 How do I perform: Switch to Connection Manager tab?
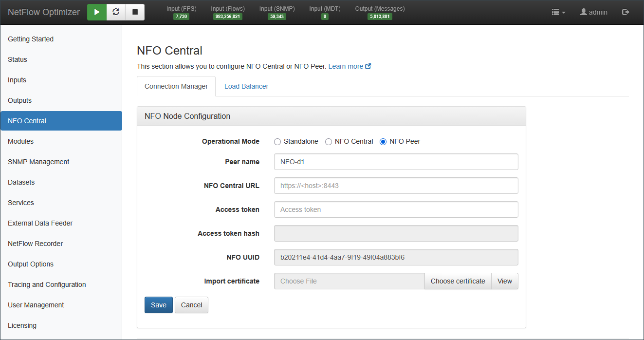tap(176, 86)
